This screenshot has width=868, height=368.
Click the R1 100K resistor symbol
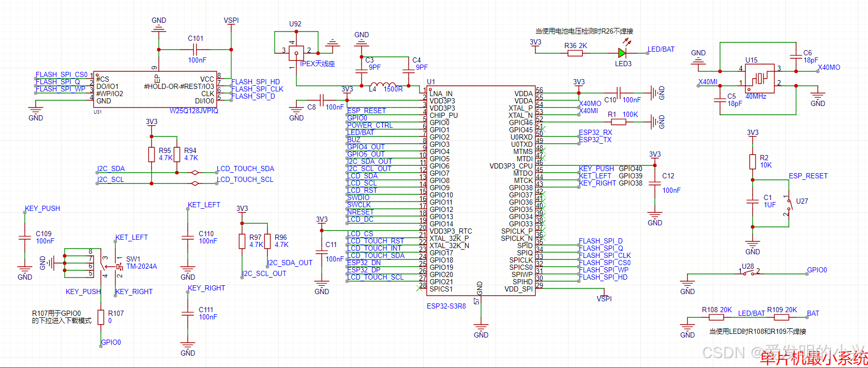pos(618,122)
